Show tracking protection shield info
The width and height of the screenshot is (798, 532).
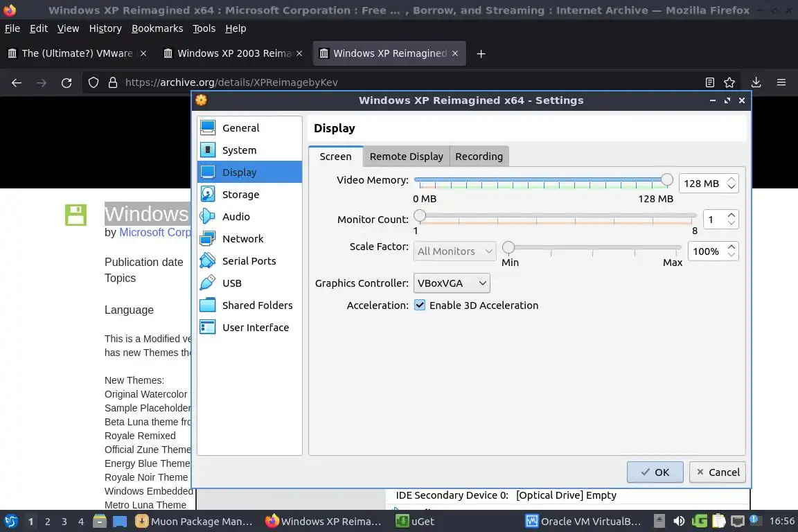93,82
